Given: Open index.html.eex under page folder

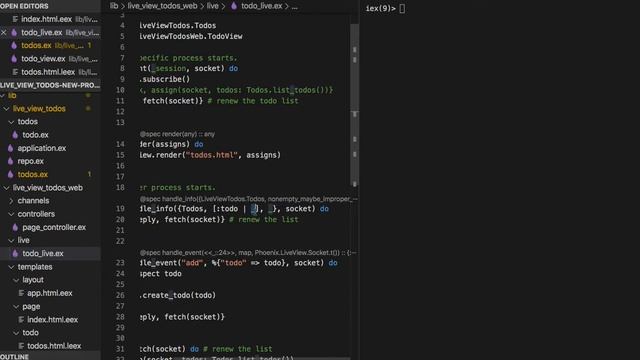Looking at the screenshot, I should [x=53, y=320].
